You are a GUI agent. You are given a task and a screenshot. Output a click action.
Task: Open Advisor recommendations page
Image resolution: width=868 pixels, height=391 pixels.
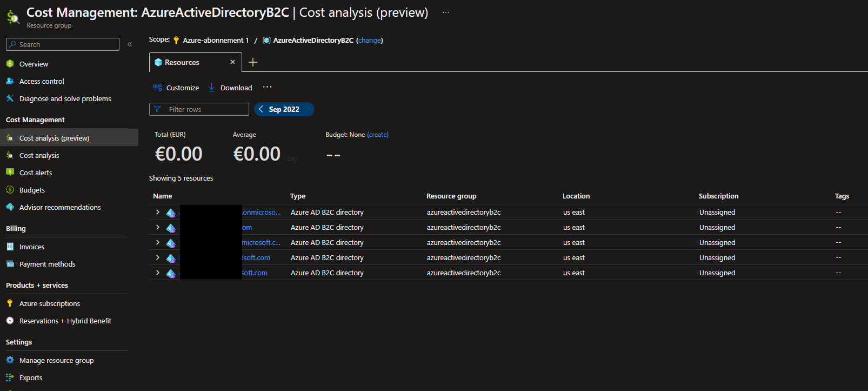(60, 207)
